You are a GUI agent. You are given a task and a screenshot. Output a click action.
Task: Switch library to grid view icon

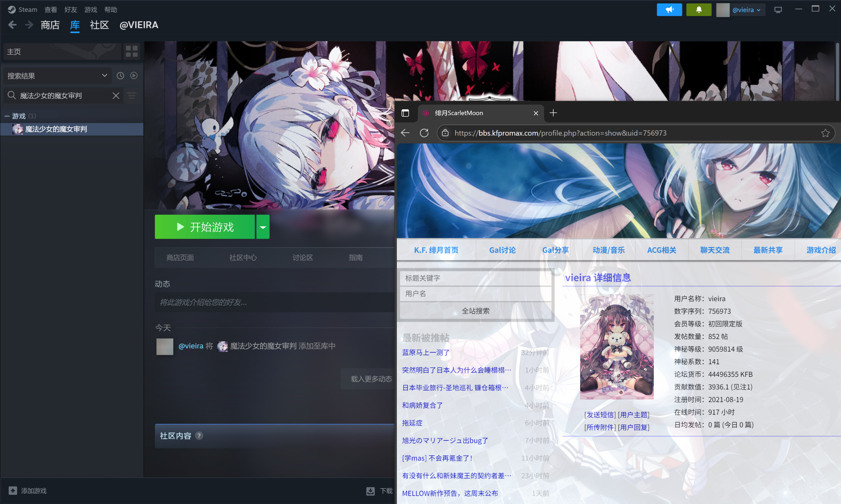tap(131, 51)
